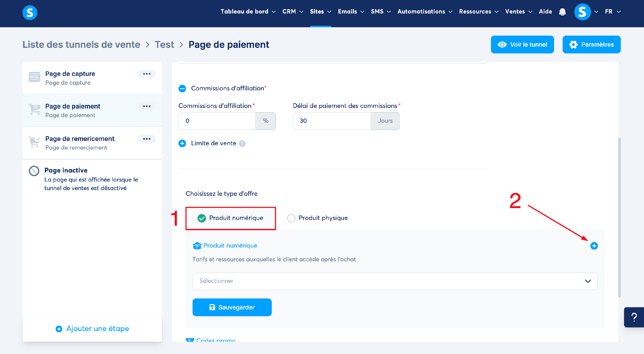Viewport: 644px width, 354px height.
Task: Expand the Limite de vente section
Action: [182, 143]
